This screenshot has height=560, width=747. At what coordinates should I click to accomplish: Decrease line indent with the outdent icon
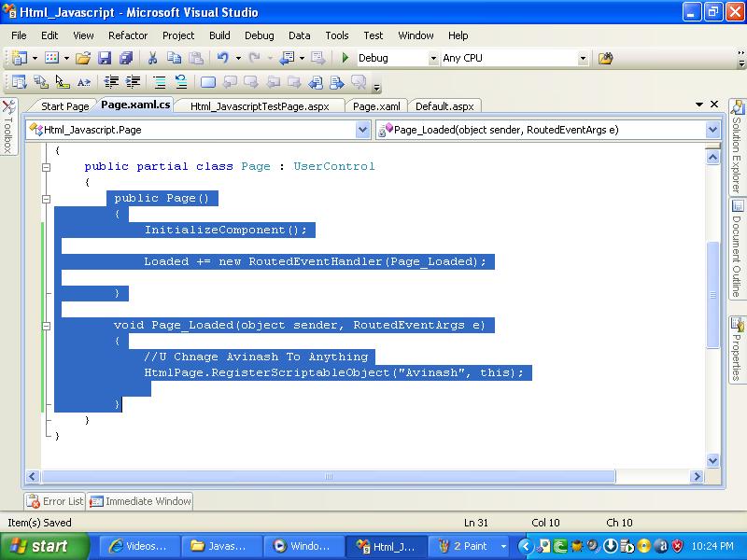(x=111, y=82)
